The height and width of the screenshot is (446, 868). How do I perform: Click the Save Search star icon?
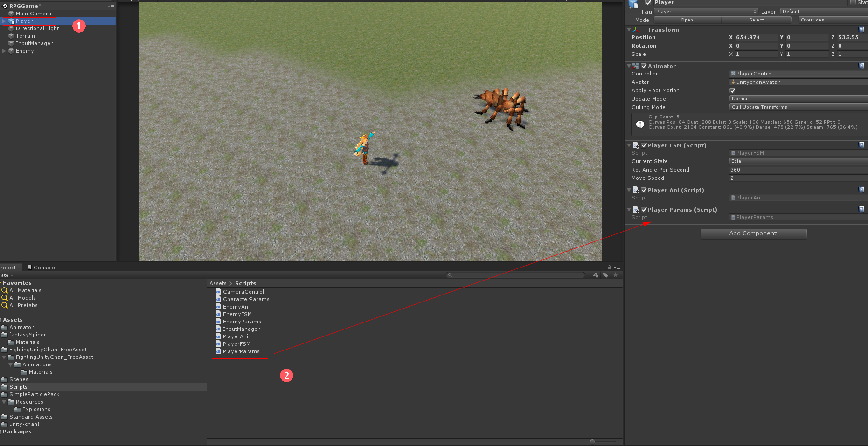click(x=616, y=275)
